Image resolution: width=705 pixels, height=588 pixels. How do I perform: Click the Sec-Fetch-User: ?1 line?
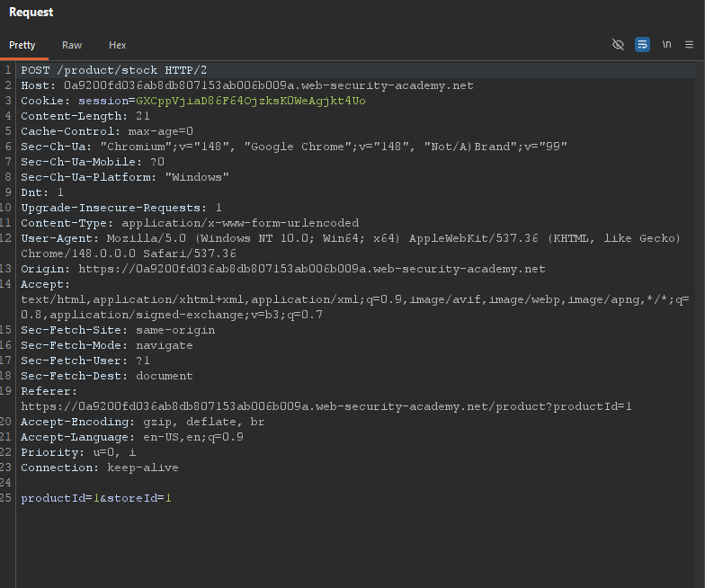[85, 361]
